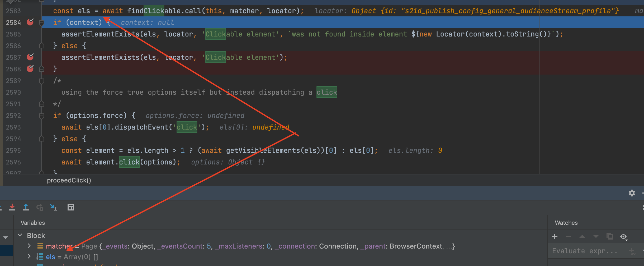This screenshot has width=644, height=266.
Task: Click the proceedClick() breadcrumb
Action: 69,180
